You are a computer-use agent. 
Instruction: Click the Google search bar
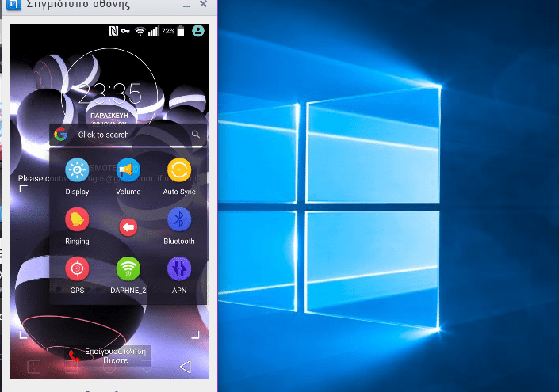pyautogui.click(x=128, y=135)
